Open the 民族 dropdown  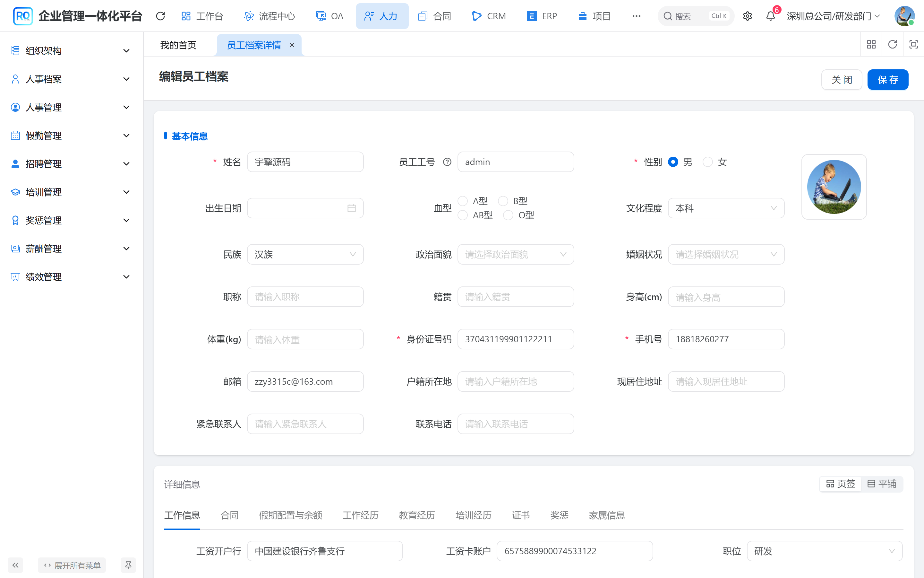(x=305, y=254)
